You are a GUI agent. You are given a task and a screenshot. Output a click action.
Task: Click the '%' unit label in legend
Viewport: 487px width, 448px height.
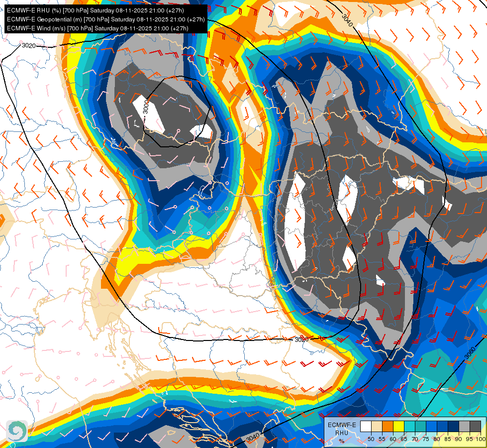(x=342, y=441)
